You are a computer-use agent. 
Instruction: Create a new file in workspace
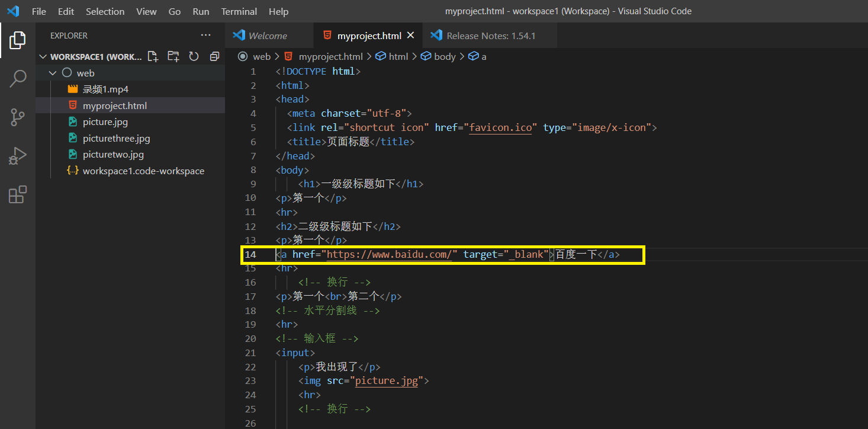tap(153, 56)
